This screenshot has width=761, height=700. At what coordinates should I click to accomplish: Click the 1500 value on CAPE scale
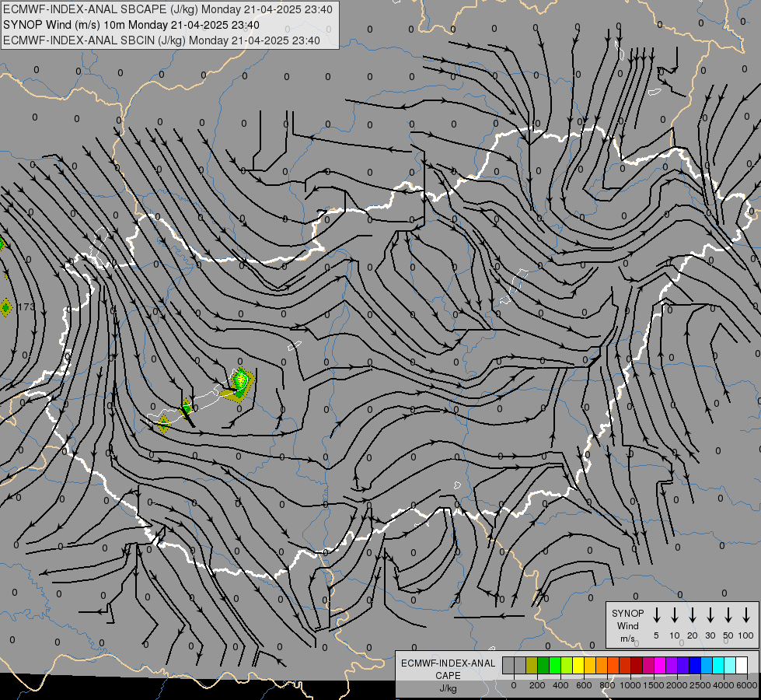(654, 685)
